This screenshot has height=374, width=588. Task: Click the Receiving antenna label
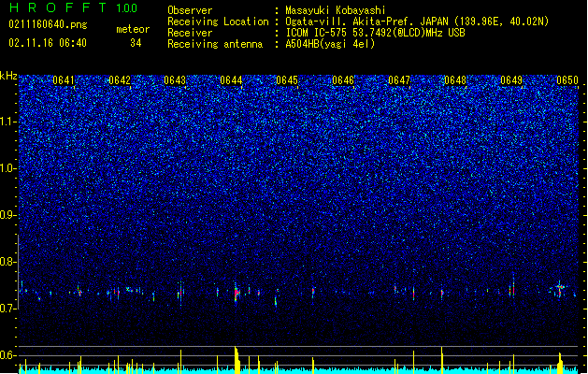(x=215, y=44)
